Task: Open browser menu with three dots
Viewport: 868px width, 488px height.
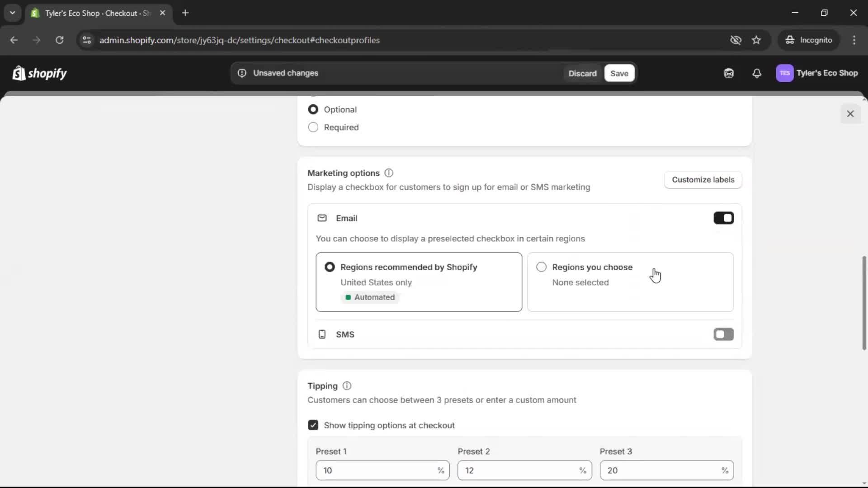Action: coord(854,40)
